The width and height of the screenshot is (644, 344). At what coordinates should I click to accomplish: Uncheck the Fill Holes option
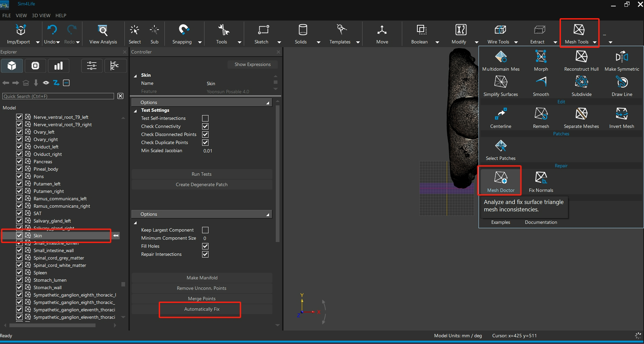click(x=205, y=246)
